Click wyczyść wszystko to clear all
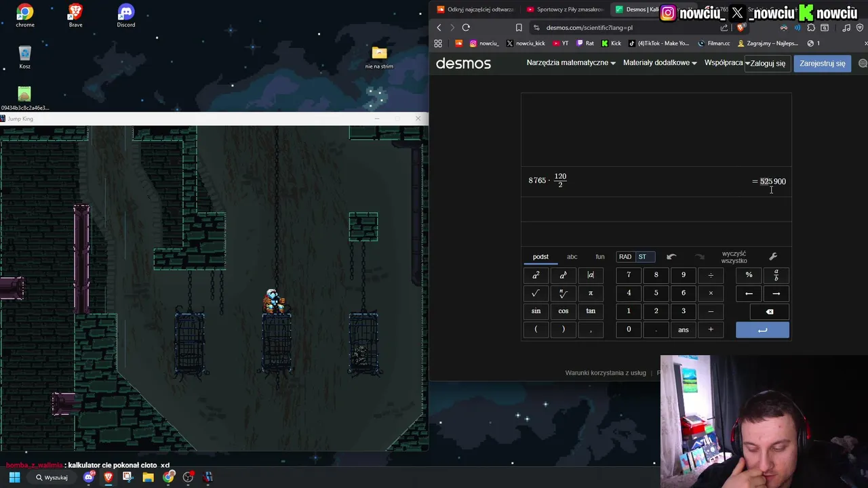 [x=734, y=258]
